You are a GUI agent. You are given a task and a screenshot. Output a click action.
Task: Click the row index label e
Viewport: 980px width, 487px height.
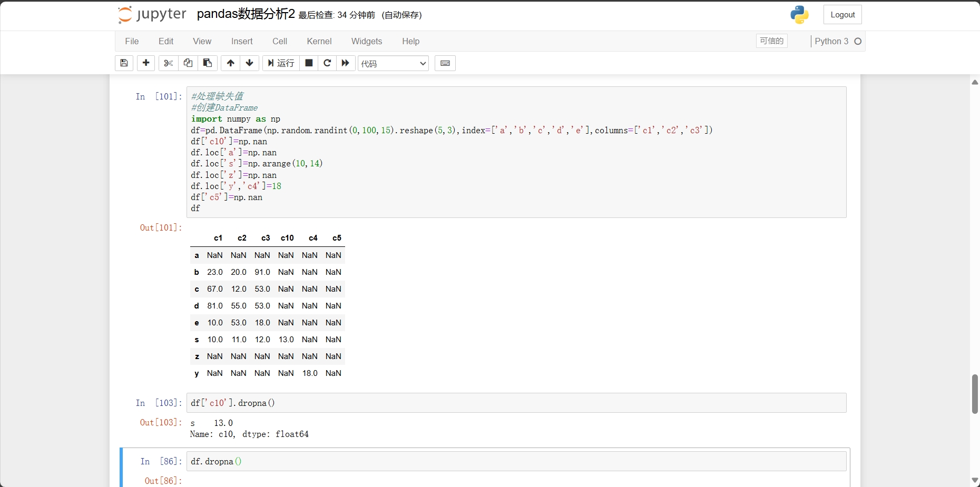point(197,323)
